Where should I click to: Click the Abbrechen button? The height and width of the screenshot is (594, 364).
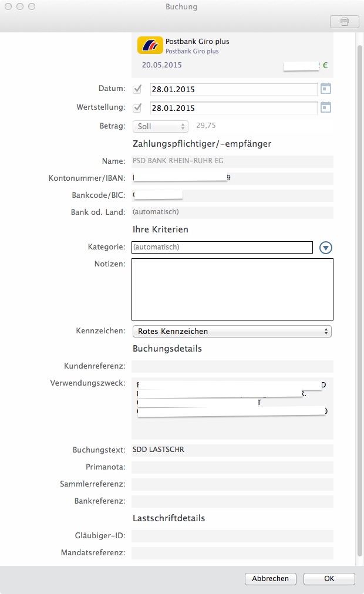pyautogui.click(x=271, y=579)
